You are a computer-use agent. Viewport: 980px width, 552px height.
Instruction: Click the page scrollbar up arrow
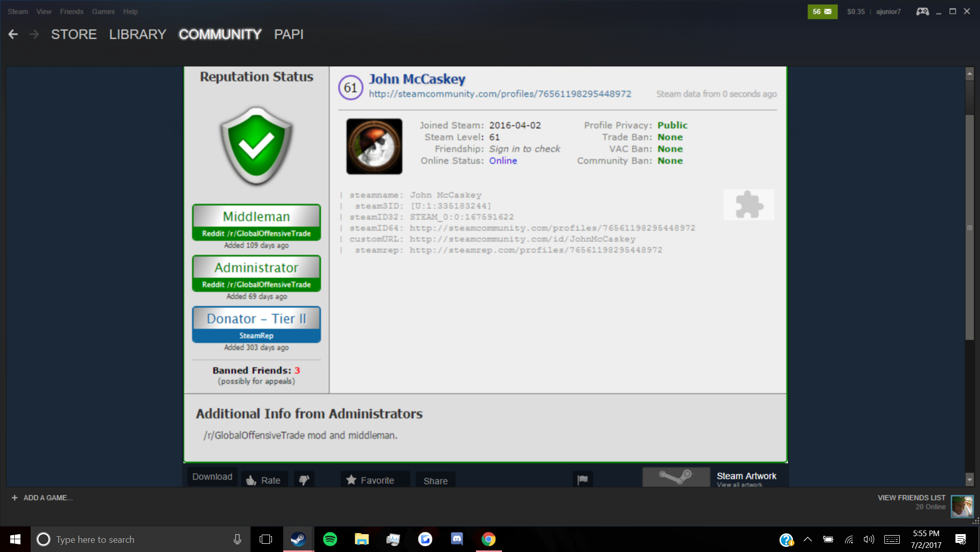point(969,74)
